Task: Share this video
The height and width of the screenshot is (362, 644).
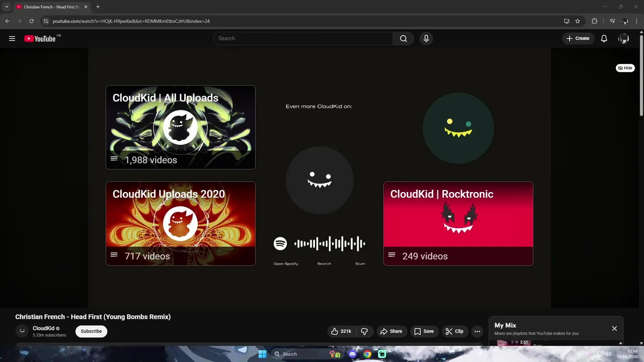Action: click(391, 331)
